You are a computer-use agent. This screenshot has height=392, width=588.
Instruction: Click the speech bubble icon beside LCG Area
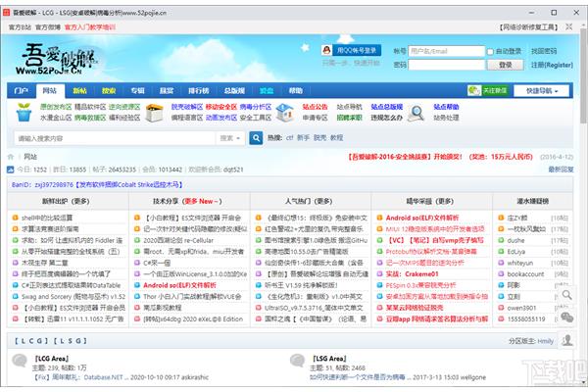click(x=20, y=361)
